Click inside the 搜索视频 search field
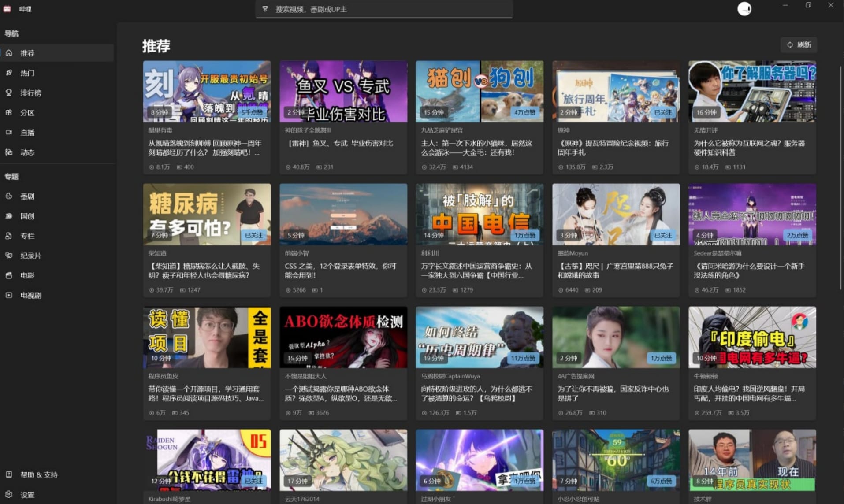 pos(384,9)
